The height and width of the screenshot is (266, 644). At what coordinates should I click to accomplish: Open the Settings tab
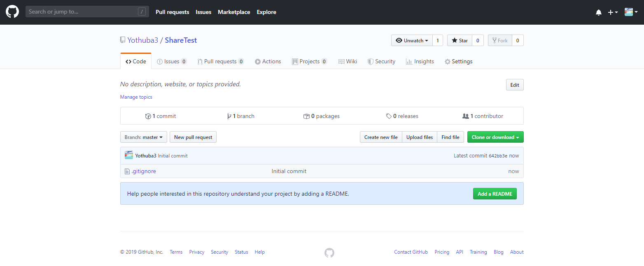[458, 61]
